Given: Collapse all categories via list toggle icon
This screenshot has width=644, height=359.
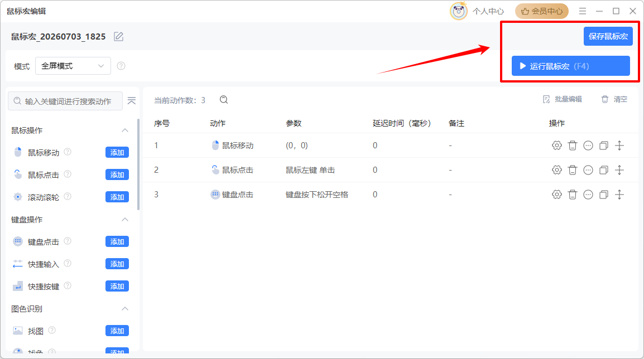Looking at the screenshot, I should pyautogui.click(x=132, y=100).
